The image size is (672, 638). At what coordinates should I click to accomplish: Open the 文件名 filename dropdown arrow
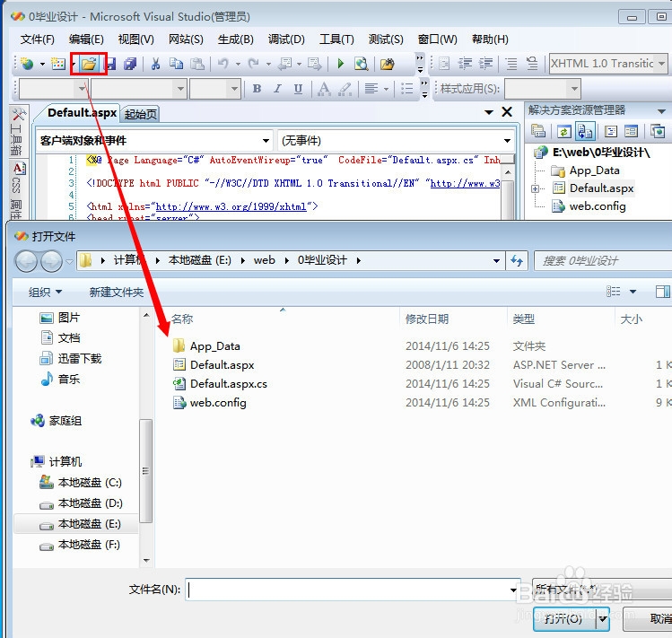[513, 590]
